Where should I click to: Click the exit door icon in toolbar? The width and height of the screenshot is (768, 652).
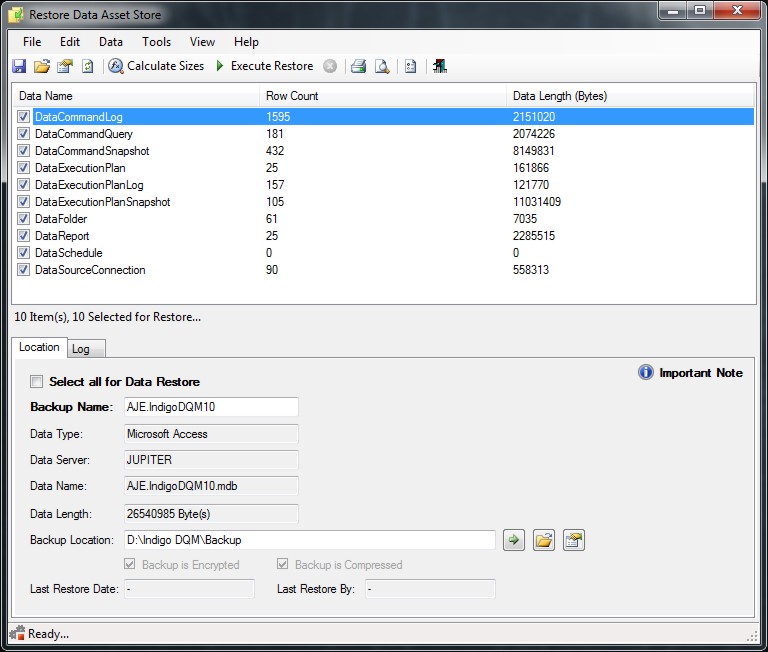click(440, 66)
